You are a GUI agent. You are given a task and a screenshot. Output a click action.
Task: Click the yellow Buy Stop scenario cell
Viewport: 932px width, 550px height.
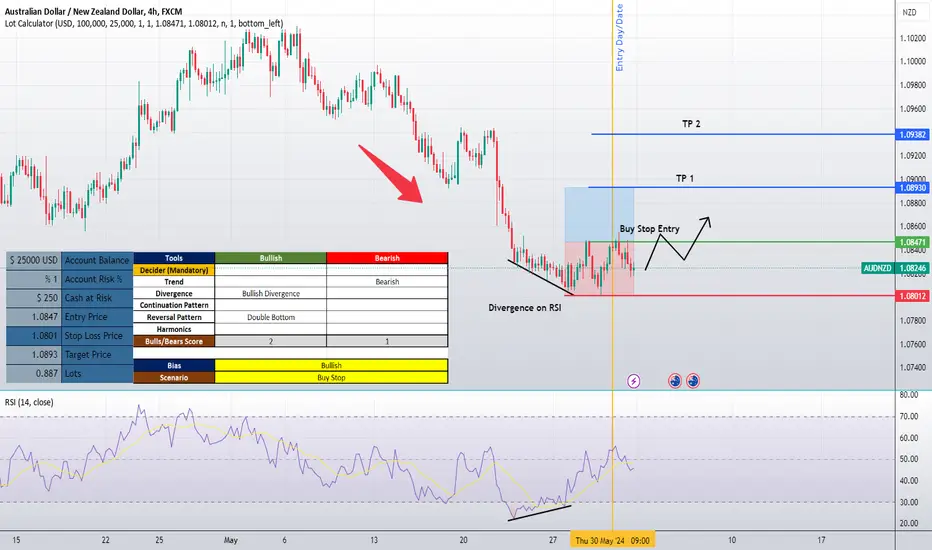click(x=331, y=378)
